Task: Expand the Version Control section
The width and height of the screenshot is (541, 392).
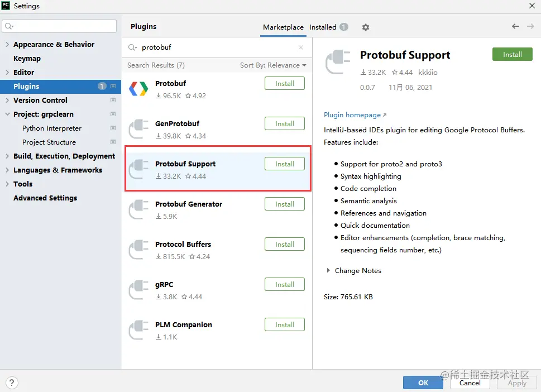Action: pyautogui.click(x=7, y=100)
